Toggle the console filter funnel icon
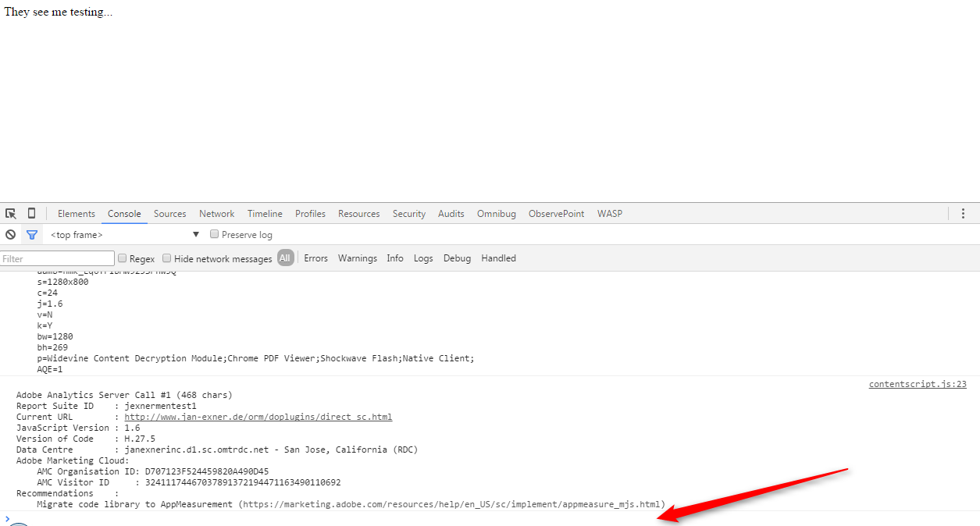The height and width of the screenshot is (526, 980). pyautogui.click(x=32, y=235)
